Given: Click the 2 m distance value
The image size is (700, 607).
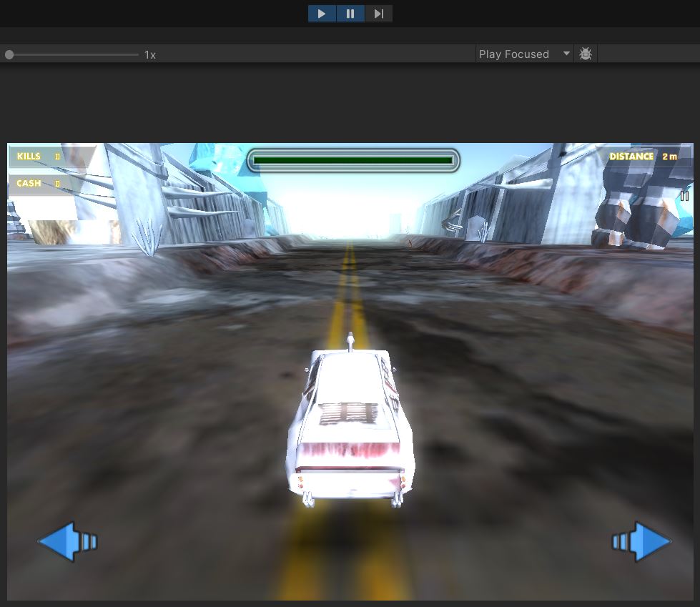Looking at the screenshot, I should (x=669, y=157).
